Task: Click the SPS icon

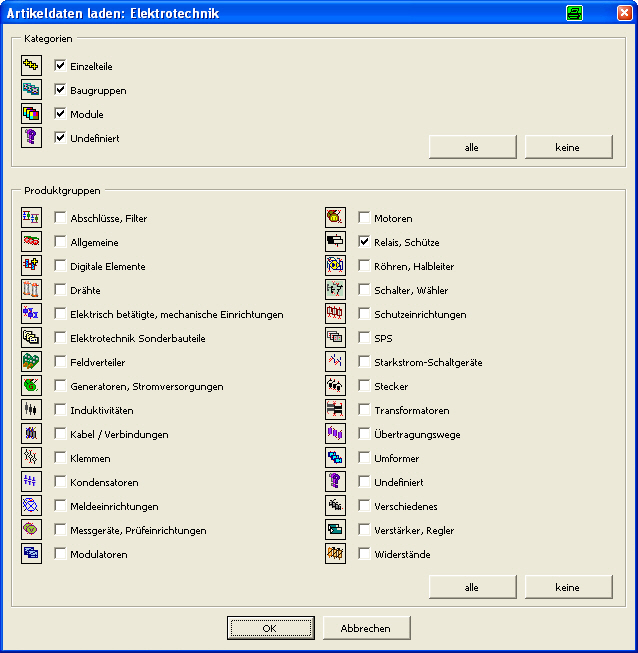Action: click(x=335, y=337)
